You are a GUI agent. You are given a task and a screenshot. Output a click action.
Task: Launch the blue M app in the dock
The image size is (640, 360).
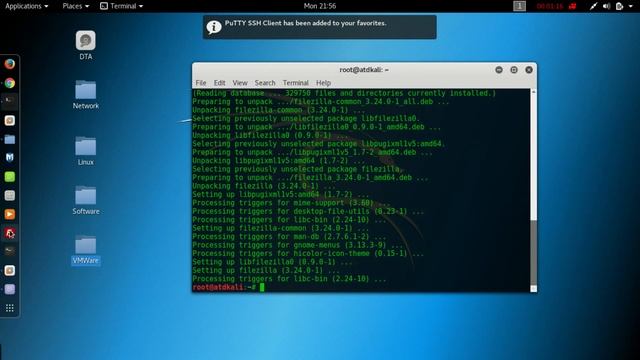(10, 158)
